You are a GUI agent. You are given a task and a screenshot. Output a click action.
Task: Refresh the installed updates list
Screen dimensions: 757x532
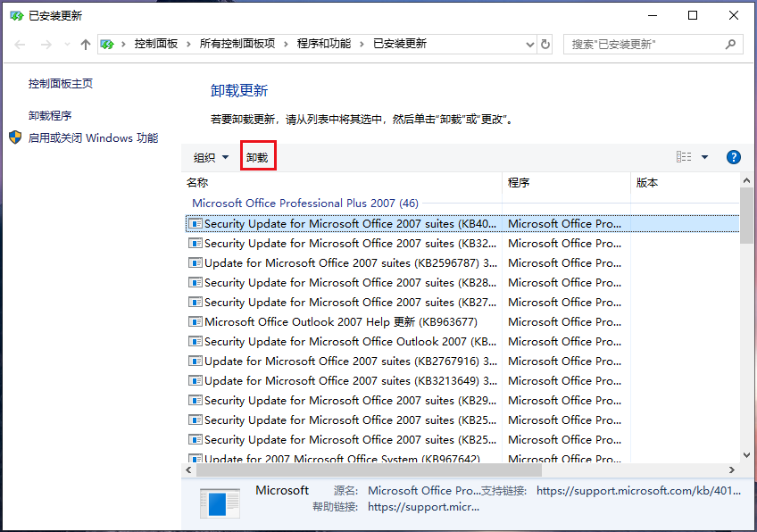(545, 45)
